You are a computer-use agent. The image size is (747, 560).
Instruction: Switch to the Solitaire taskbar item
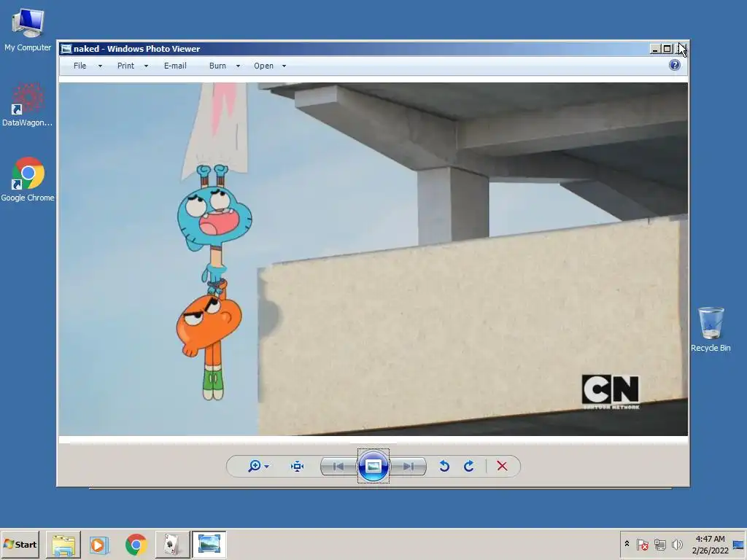[172, 544]
